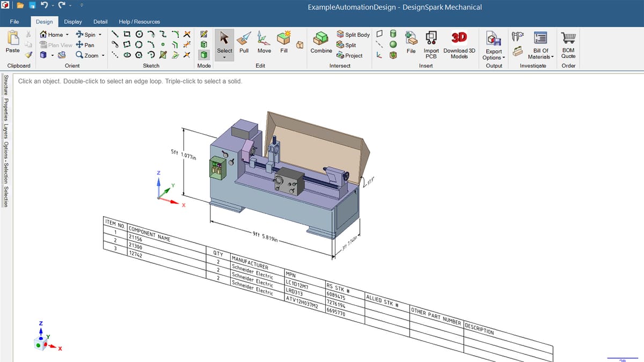
Task: Insert a sphere from the Insert group
Action: coord(393,45)
